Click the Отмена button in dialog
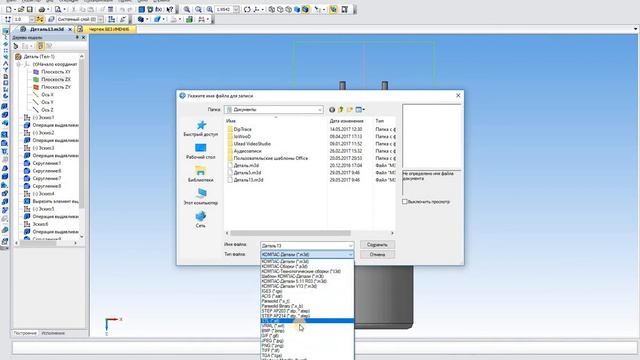This screenshot has width=640, height=360. [377, 254]
